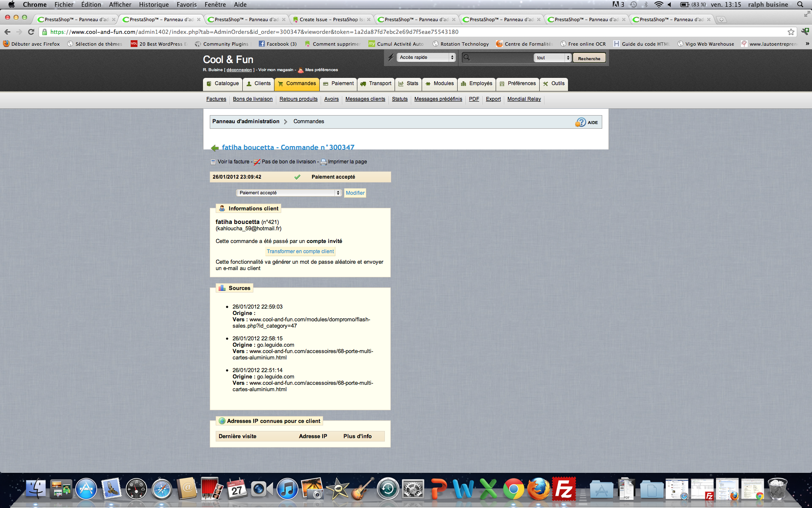Open the Bons de livraison link

(x=253, y=99)
